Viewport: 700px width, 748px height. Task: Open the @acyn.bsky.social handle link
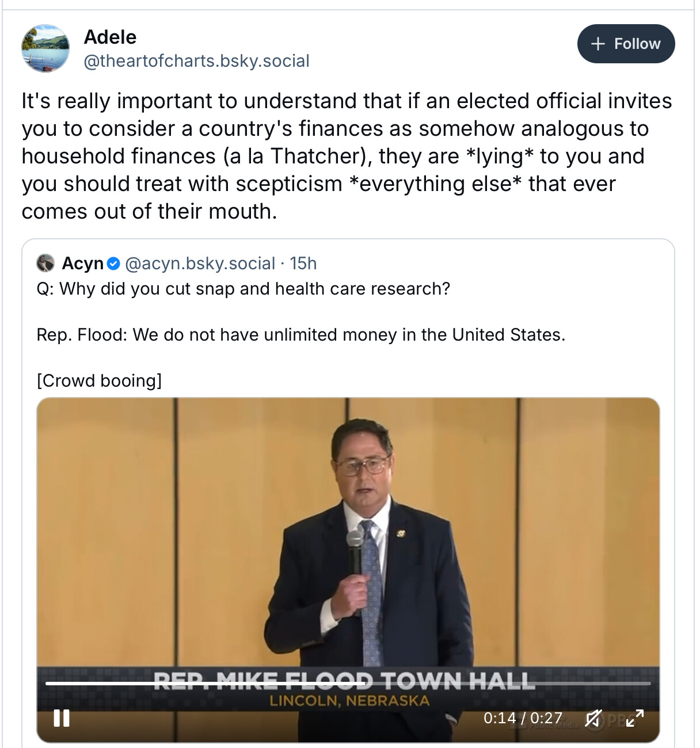click(x=200, y=264)
